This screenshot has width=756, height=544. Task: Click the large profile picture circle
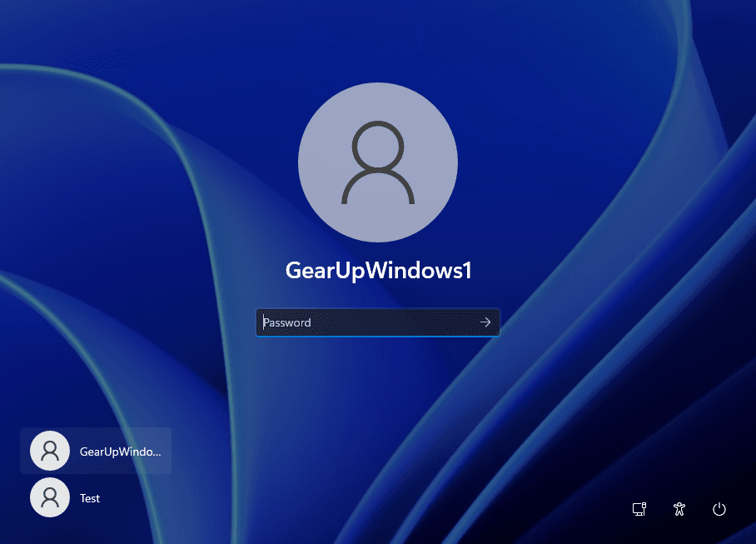click(377, 162)
